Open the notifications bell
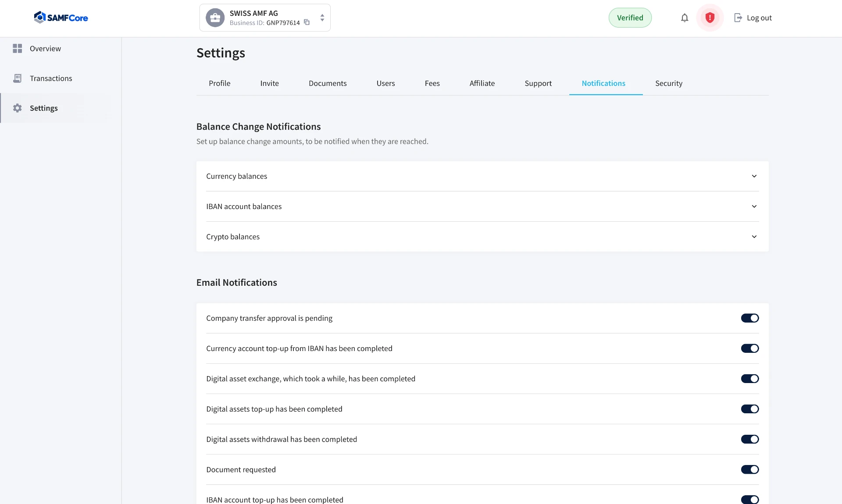842x504 pixels. (x=685, y=18)
